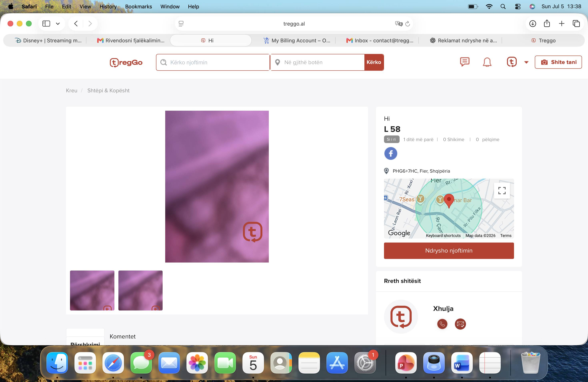Click the Shite tani button
This screenshot has height=382, width=588.
pyautogui.click(x=558, y=62)
